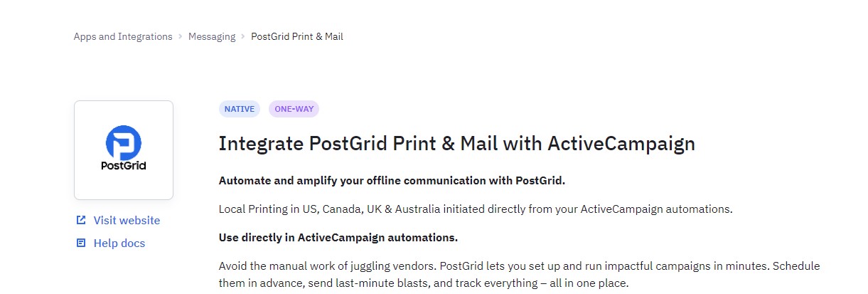Screen dimensions: 868x294
Task: Click the Avoid the manual work paragraph
Action: [x=519, y=266]
